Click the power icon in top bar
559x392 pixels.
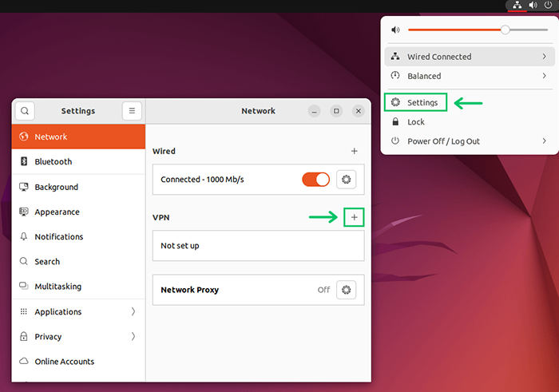click(x=548, y=5)
